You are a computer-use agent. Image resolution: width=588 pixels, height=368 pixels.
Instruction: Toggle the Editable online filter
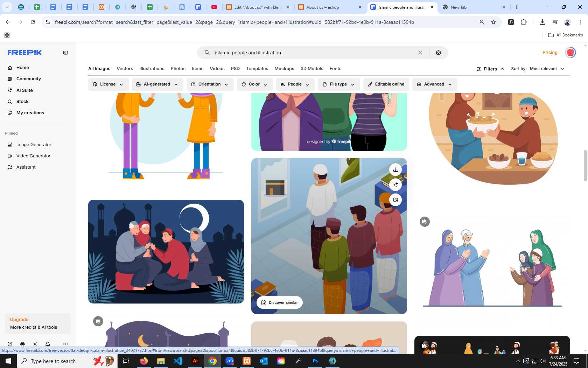coord(386,84)
